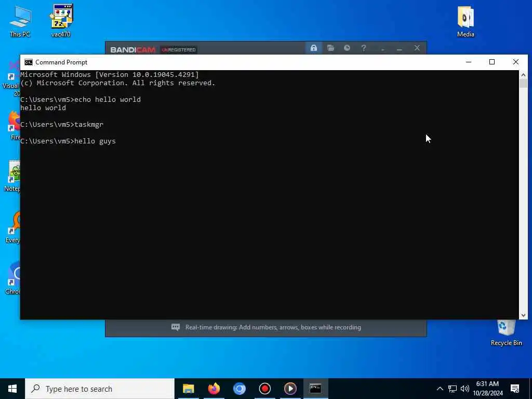Click the Microsoft Windows version line

(109, 75)
